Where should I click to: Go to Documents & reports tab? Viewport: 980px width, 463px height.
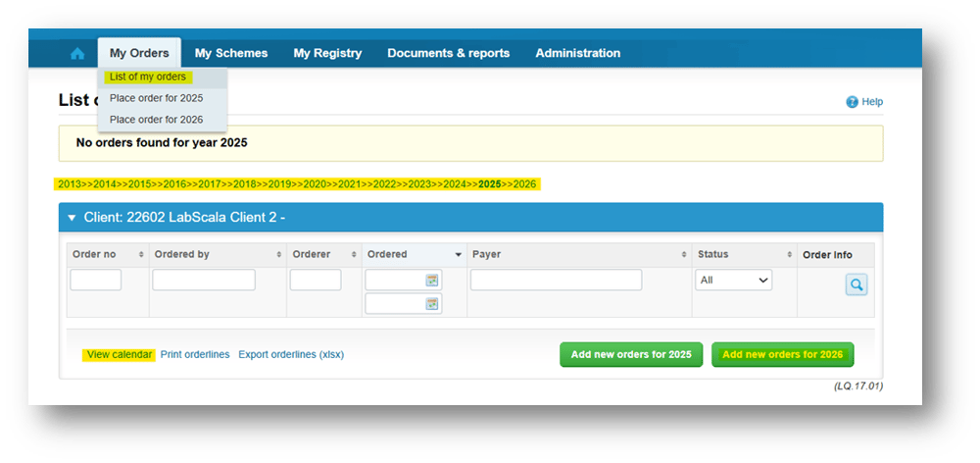(x=448, y=53)
